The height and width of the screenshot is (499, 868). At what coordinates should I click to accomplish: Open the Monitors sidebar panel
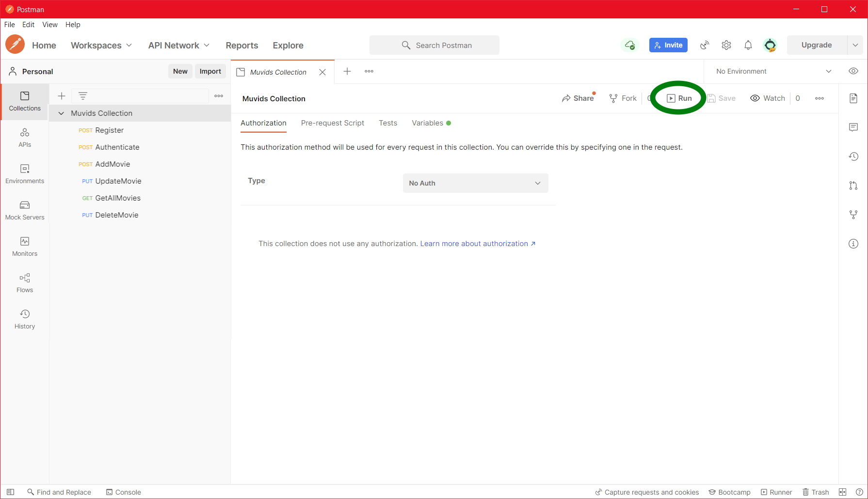(25, 247)
